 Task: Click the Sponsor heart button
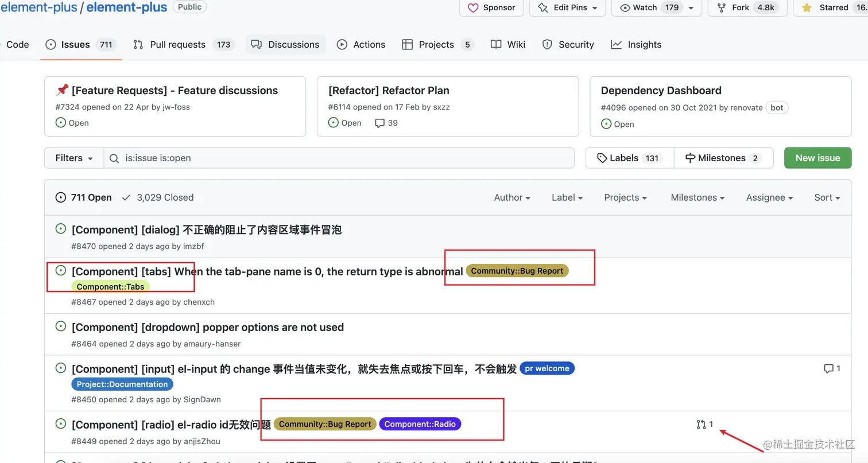coord(491,7)
